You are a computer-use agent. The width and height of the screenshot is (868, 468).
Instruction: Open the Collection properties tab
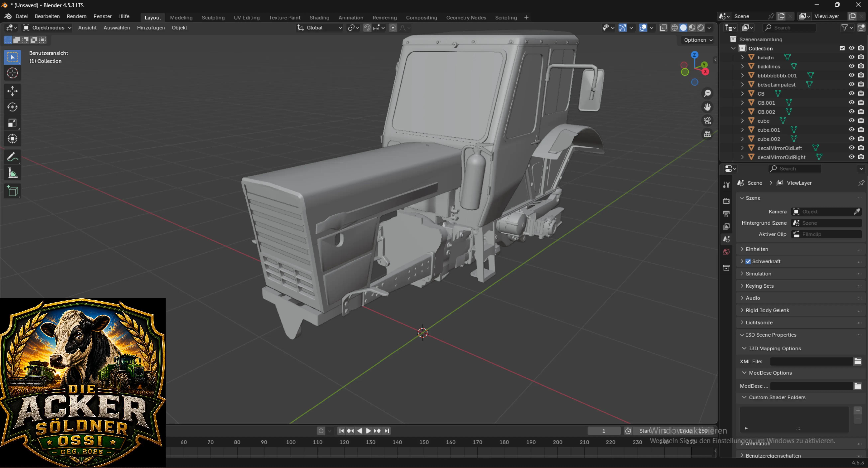[x=726, y=268]
